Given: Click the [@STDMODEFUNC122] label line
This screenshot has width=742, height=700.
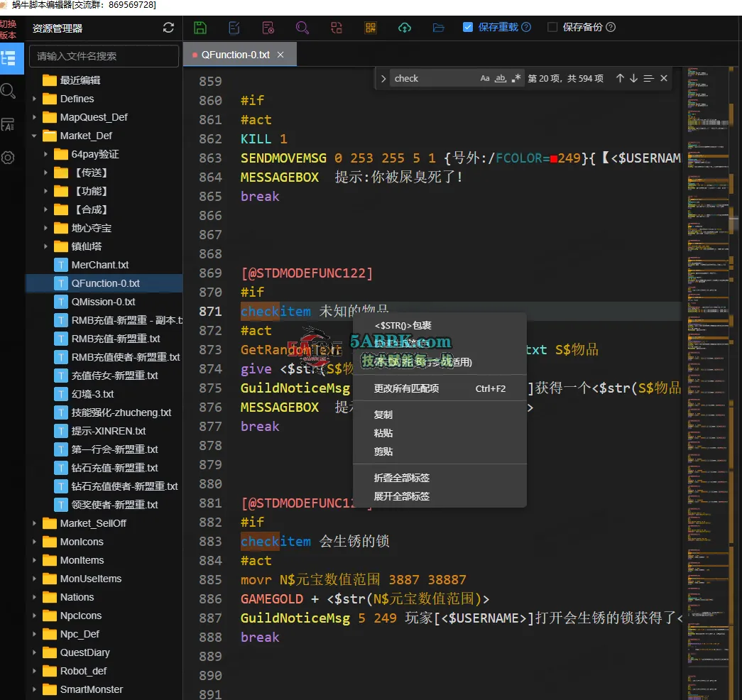Looking at the screenshot, I should tap(307, 273).
